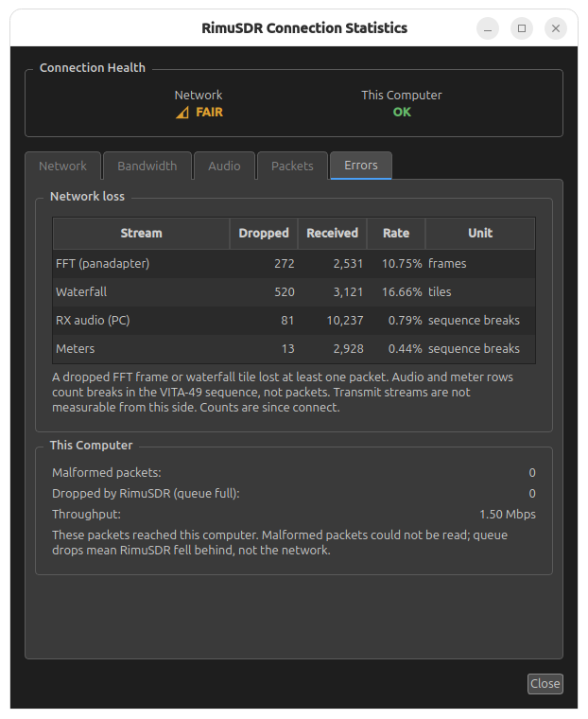The image size is (588, 719).
Task: Click the received value 2,531
Action: [x=348, y=264]
